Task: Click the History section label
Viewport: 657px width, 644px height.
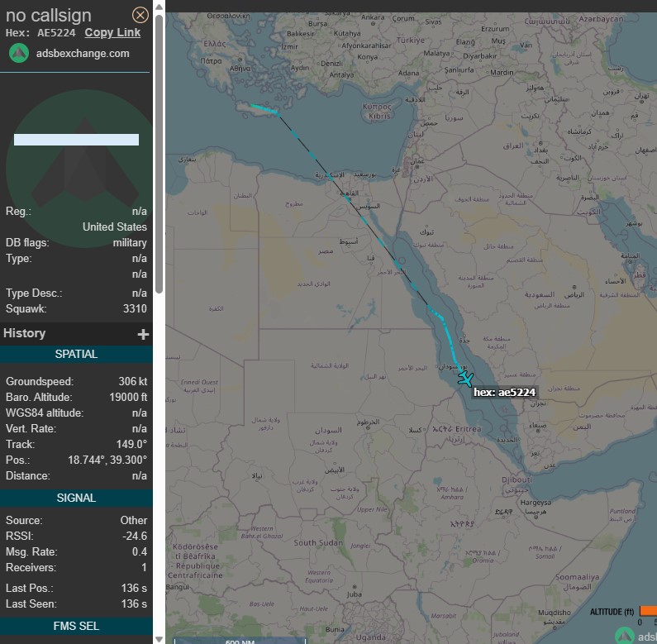Action: tap(24, 333)
